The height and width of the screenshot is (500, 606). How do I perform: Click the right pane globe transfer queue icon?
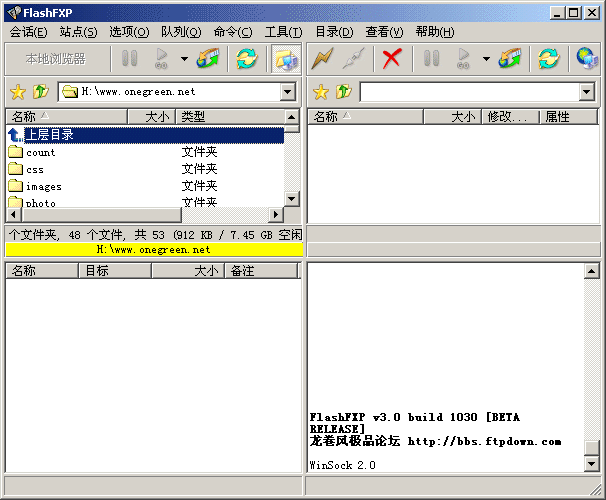click(x=510, y=59)
